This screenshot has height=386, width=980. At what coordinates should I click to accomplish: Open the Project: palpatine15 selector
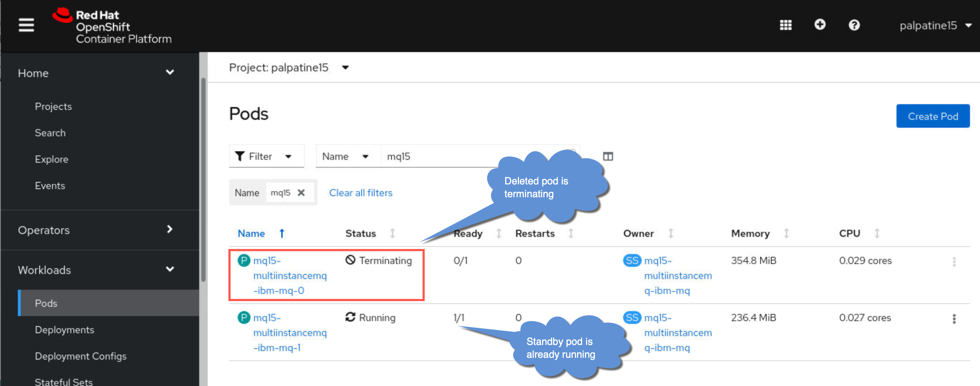pyautogui.click(x=289, y=68)
